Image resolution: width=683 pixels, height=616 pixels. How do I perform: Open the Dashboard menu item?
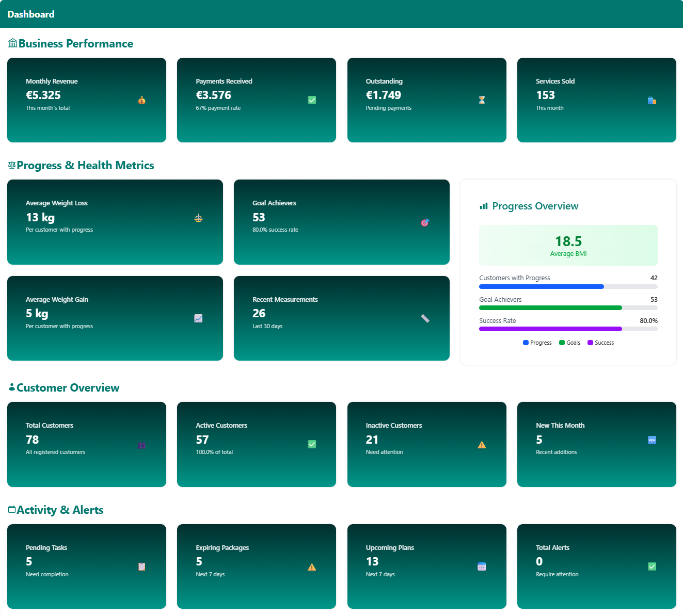[30, 14]
